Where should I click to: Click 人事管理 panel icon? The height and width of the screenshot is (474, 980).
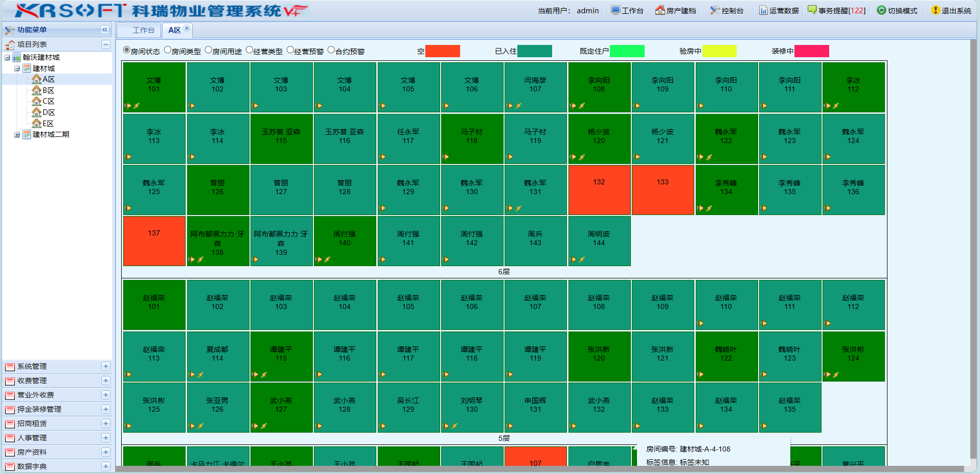point(10,438)
